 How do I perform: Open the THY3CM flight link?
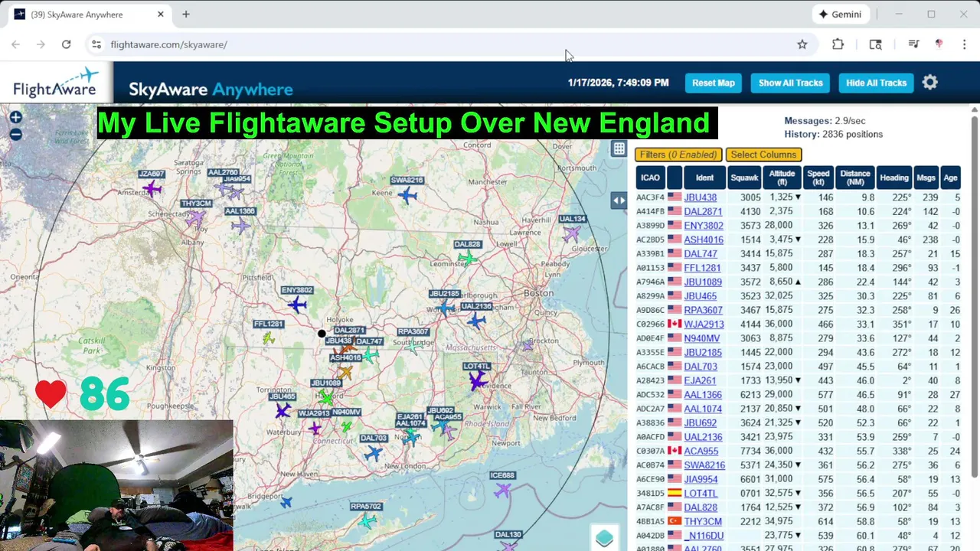click(x=703, y=522)
